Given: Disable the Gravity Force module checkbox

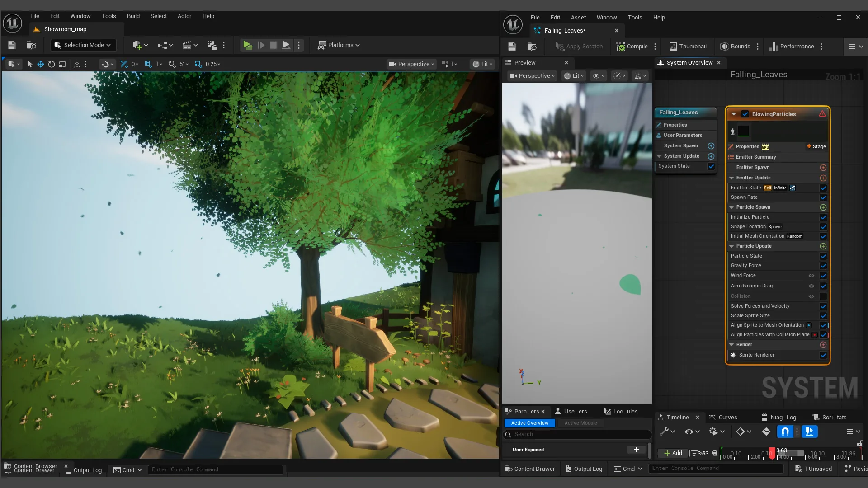Looking at the screenshot, I should coord(823,266).
